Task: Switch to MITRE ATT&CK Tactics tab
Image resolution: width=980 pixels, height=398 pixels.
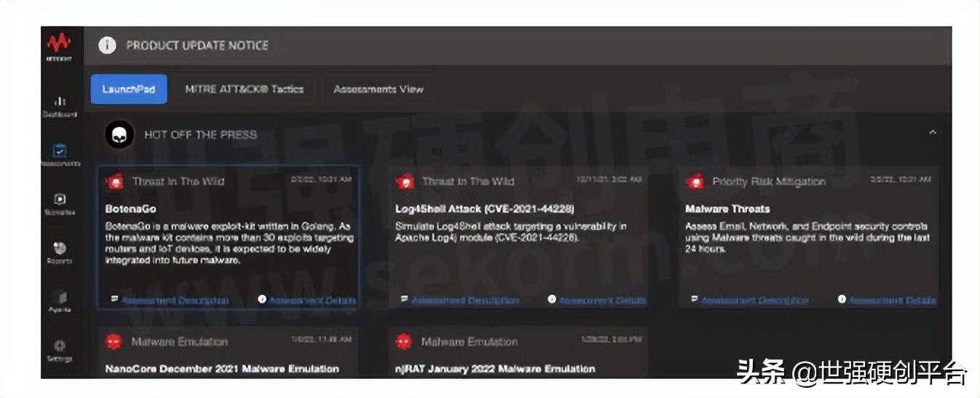Action: coord(244,89)
